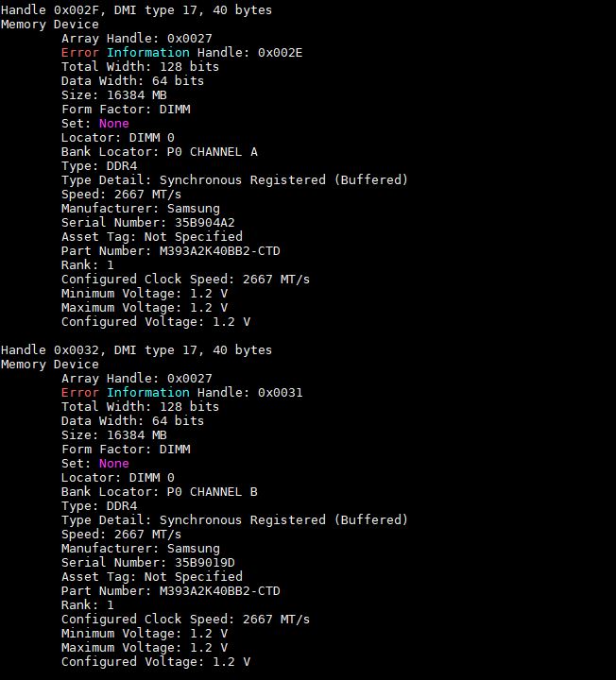Click the "P0 CHANNEL B" bank locator text
616x680 pixels.
click(212, 492)
